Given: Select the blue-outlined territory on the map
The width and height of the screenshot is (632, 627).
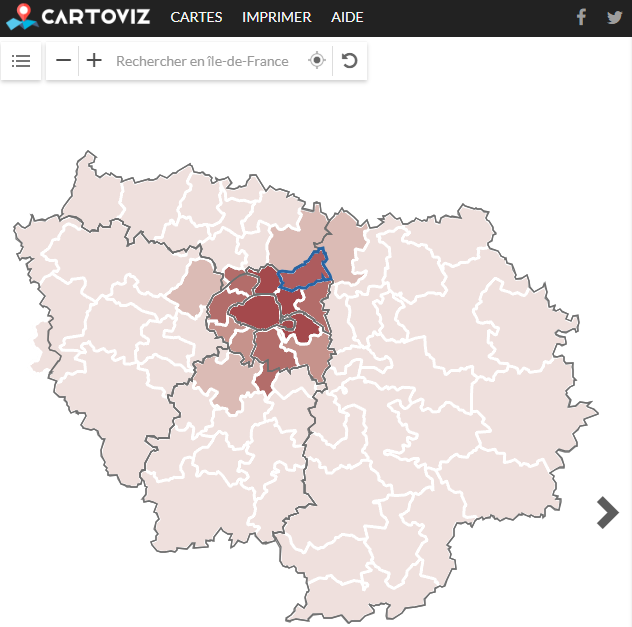Looking at the screenshot, I should 305,272.
